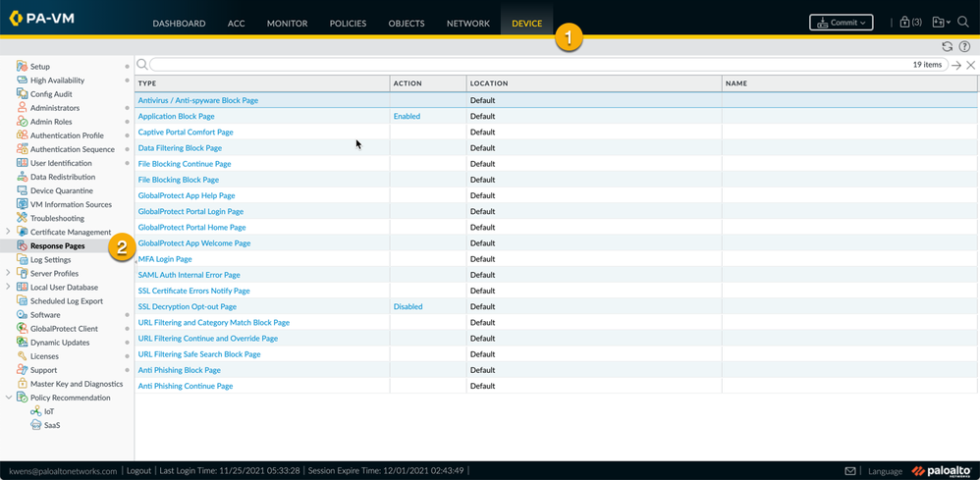Click the apply filter arrow icon

(x=956, y=65)
